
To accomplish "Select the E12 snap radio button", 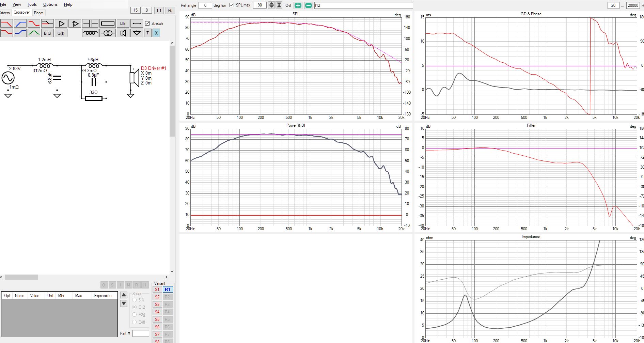I will tap(135, 307).
